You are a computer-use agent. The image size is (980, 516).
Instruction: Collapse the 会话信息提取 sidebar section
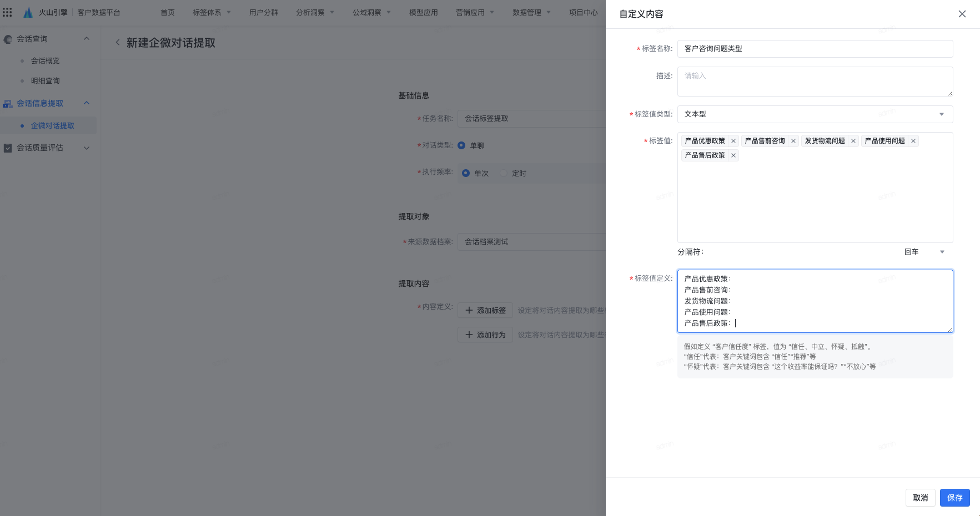point(87,103)
